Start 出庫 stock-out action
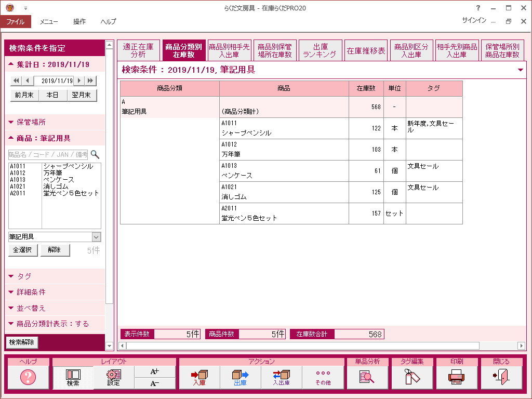Viewport: 532px width, 399px height. (241, 377)
